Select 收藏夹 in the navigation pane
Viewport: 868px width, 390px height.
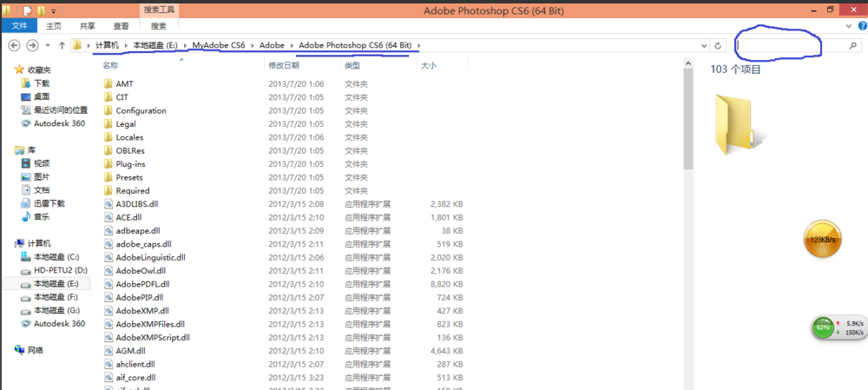(33, 69)
